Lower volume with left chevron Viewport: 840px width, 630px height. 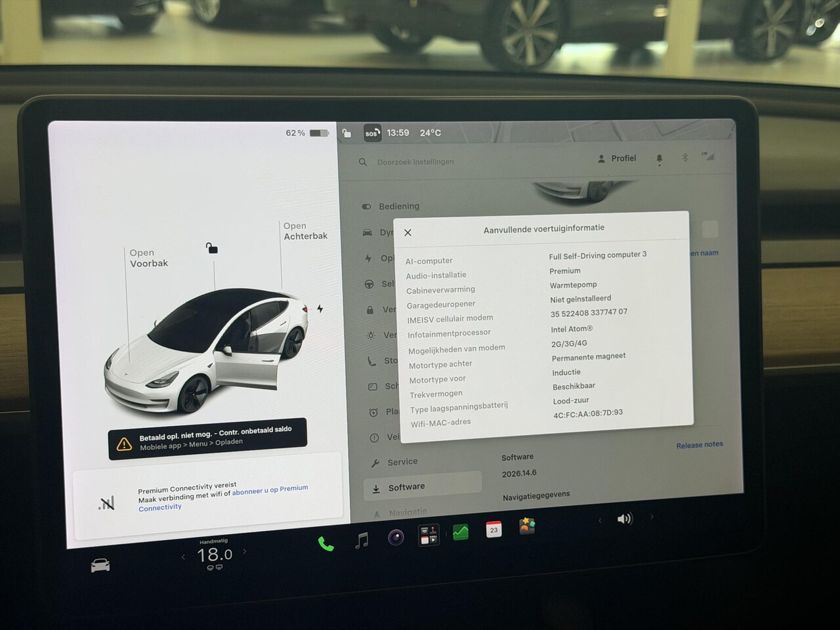point(600,521)
